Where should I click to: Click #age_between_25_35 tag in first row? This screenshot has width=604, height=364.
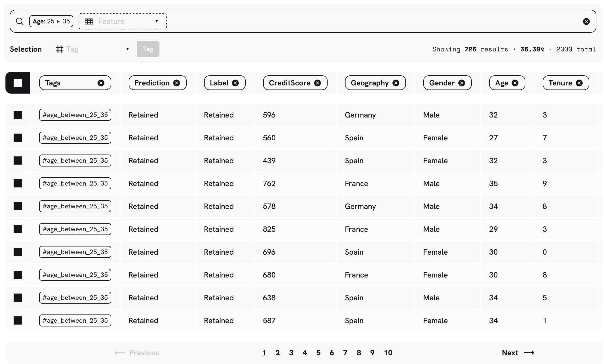pos(75,115)
